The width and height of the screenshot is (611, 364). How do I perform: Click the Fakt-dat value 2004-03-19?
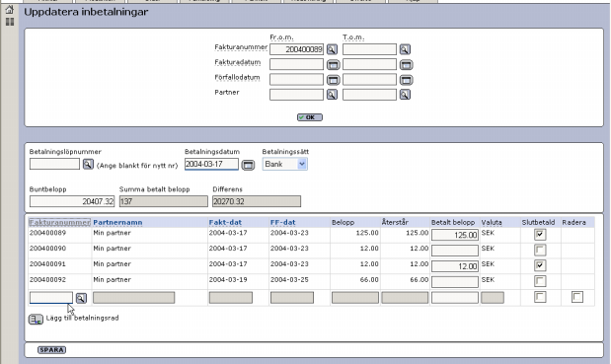[228, 279]
